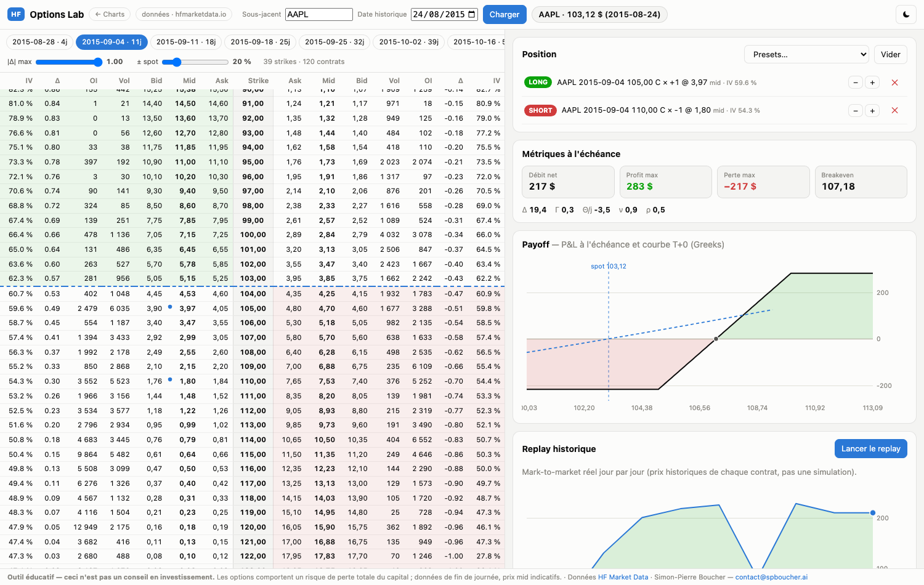Click call OI 12 949 at strike 120,00
The image size is (924, 585).
click(x=86, y=527)
